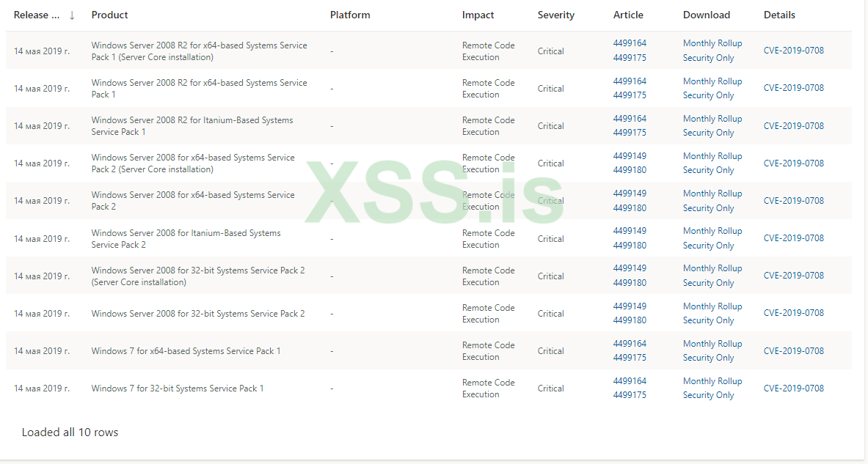Open article 4499175 for Windows 7 32-bit
This screenshot has height=464, width=868.
click(x=630, y=395)
